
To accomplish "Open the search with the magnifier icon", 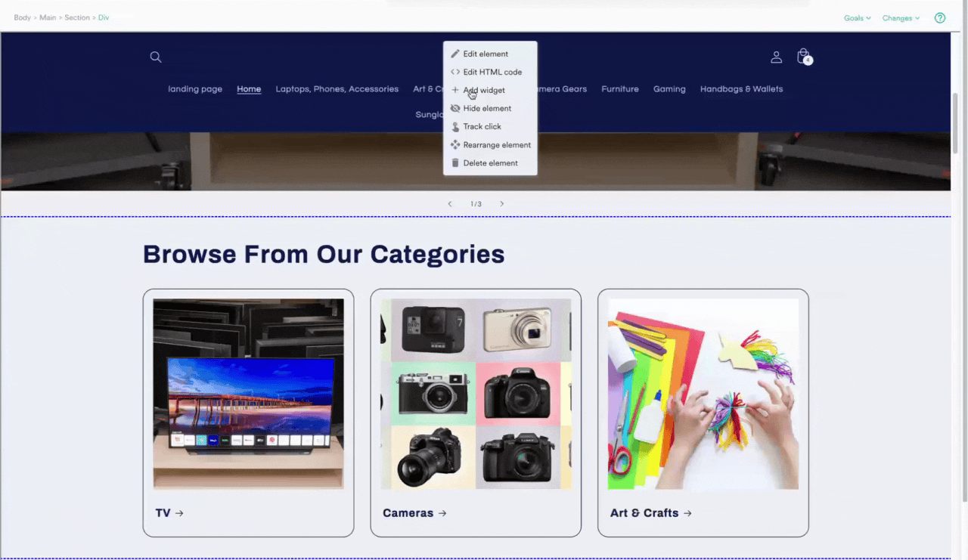I will tap(155, 57).
